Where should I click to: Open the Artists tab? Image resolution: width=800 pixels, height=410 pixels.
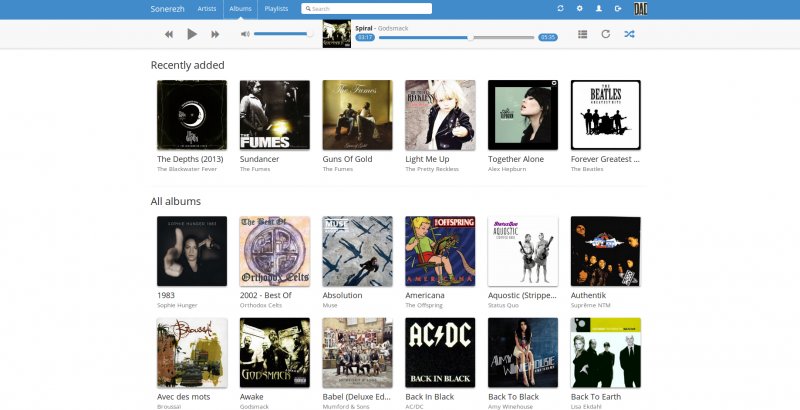click(207, 9)
